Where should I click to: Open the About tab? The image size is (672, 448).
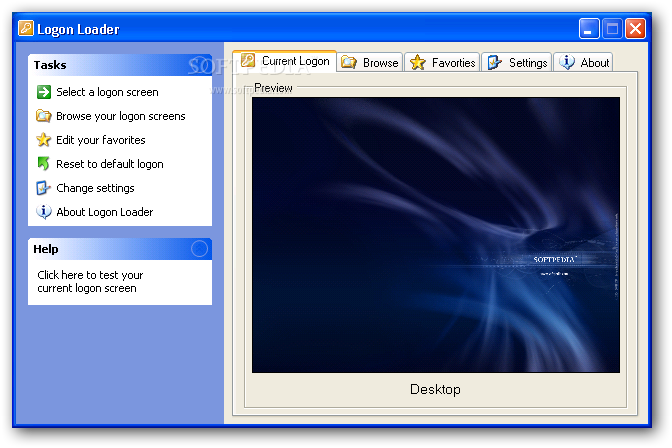click(583, 63)
